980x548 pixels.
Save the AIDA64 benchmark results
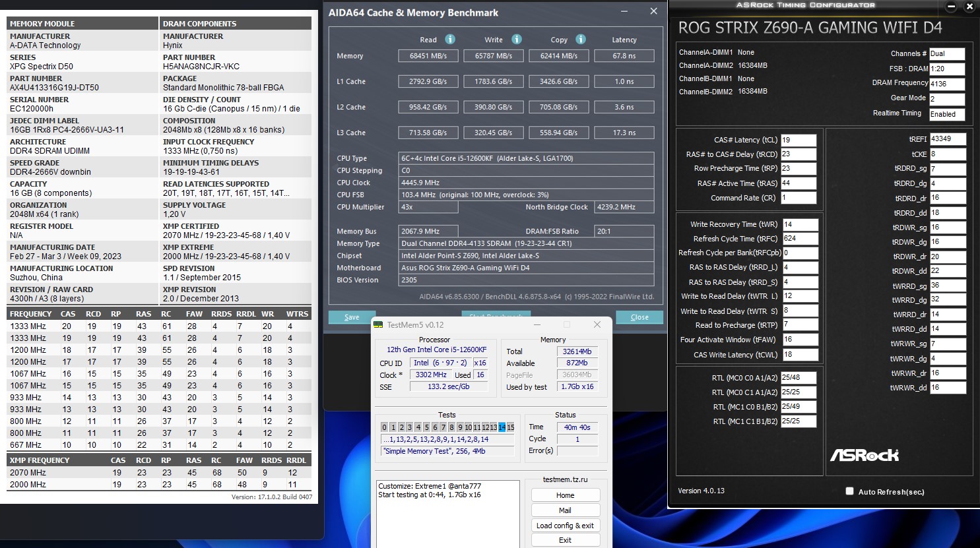(352, 317)
